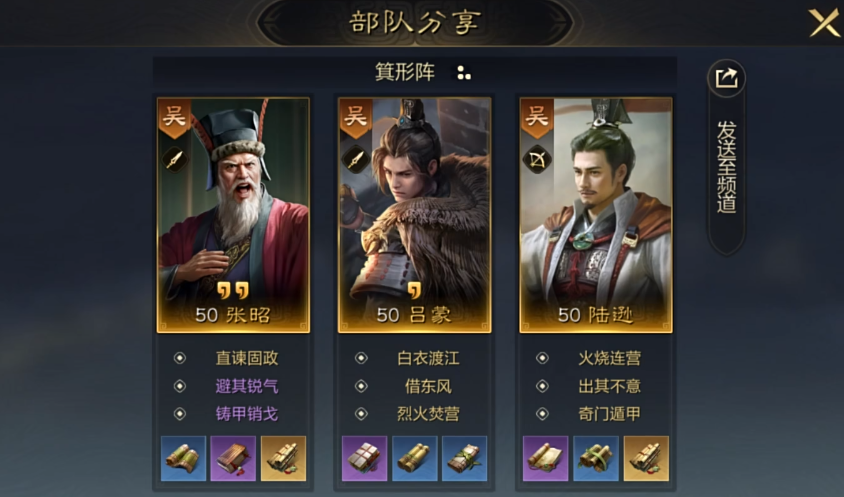View the 直谏固政 skill
844x497 pixels.
[x=247, y=358]
